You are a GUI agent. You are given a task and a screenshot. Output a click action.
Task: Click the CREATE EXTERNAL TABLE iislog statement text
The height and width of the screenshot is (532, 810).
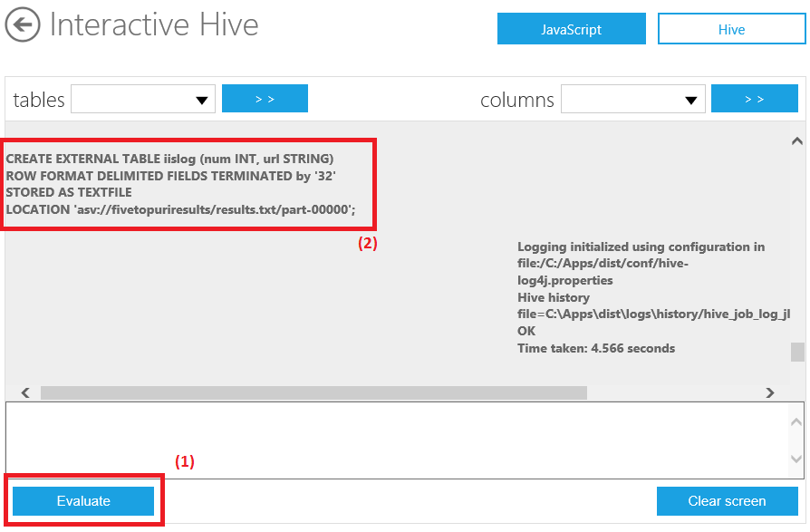(170, 160)
